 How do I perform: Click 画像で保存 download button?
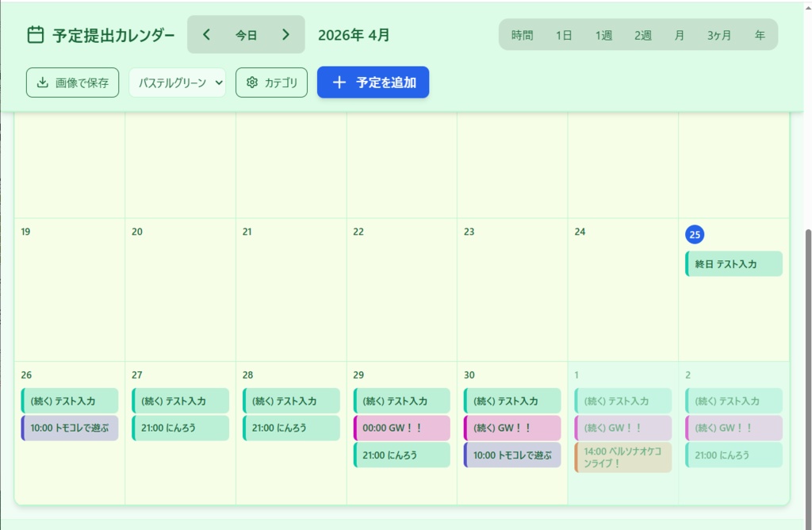72,83
